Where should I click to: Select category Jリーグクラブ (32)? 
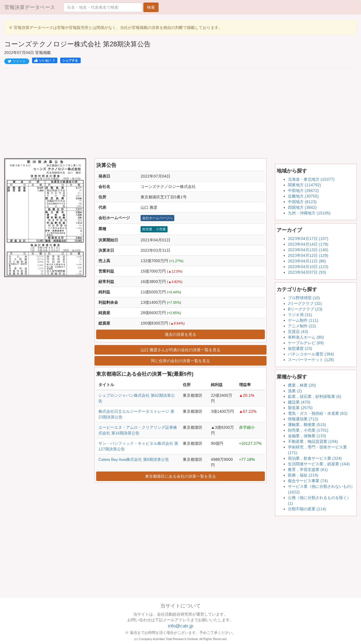[305, 303]
